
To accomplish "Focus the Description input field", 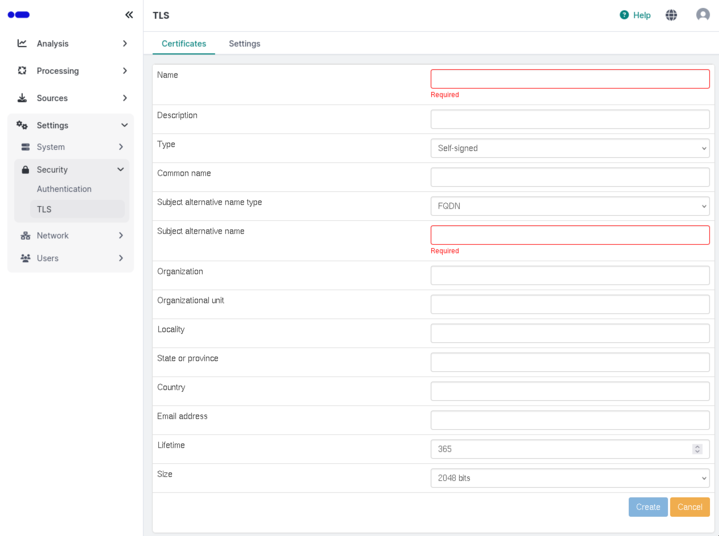I will 570,119.
